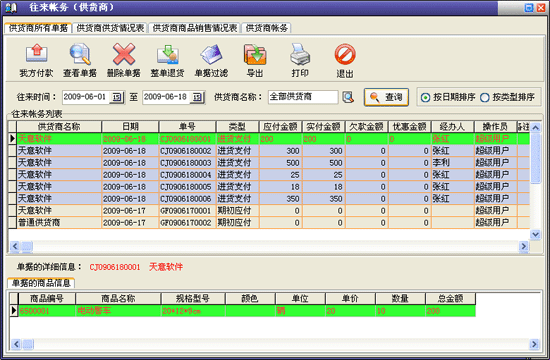Click the 应付金额 column header

pos(280,127)
